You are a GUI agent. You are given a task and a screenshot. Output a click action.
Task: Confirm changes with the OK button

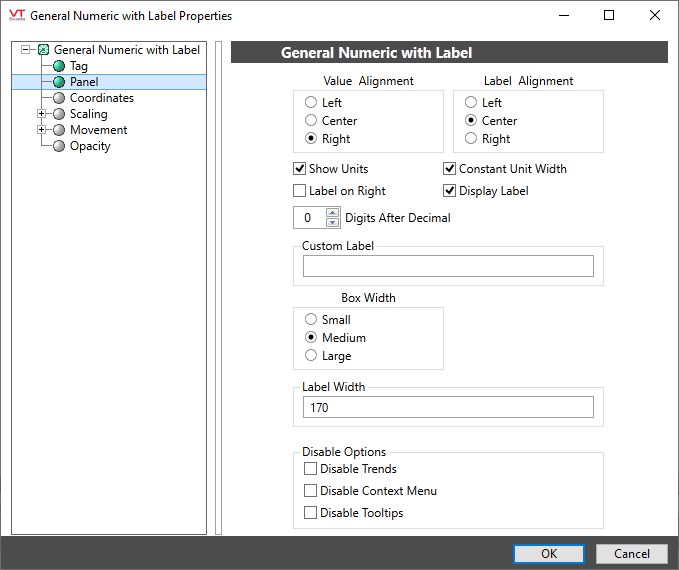point(549,554)
